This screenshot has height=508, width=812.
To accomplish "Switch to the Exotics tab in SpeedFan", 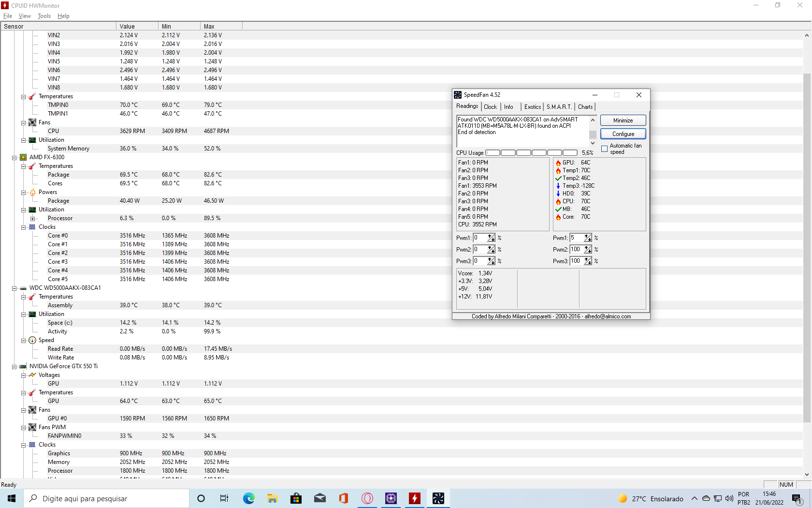I will (533, 107).
